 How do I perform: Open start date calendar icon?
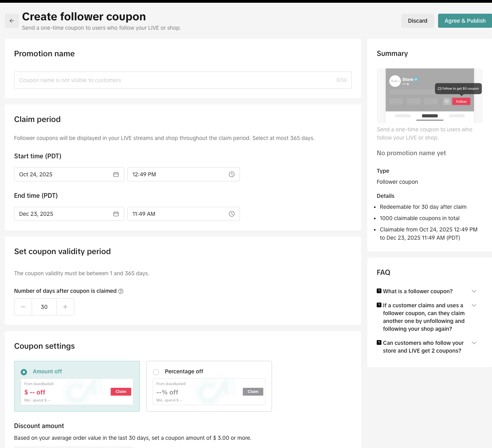point(116,174)
